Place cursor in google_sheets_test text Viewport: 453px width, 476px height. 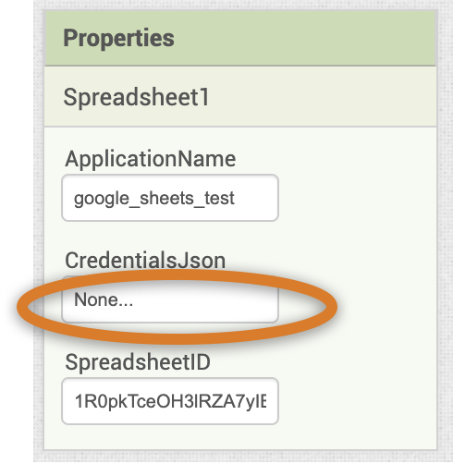(154, 199)
